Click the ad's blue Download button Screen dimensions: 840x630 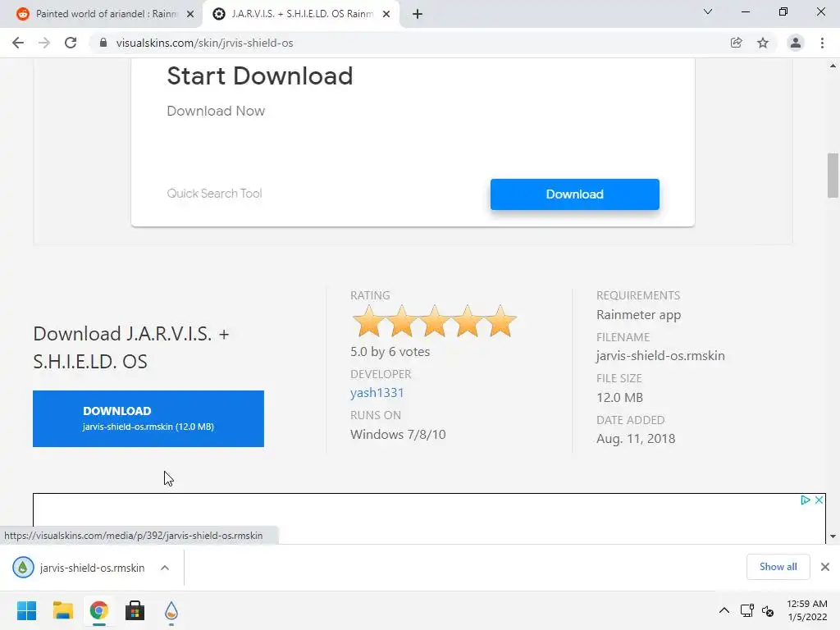[x=575, y=194]
